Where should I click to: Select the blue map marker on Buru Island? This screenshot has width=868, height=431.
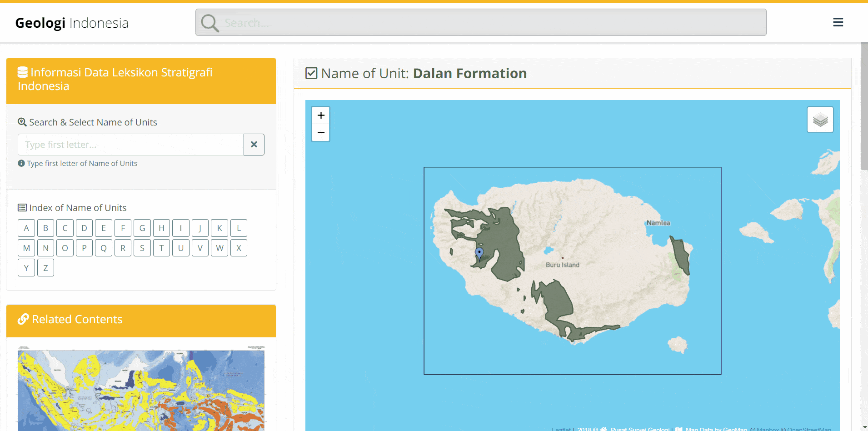[480, 252]
